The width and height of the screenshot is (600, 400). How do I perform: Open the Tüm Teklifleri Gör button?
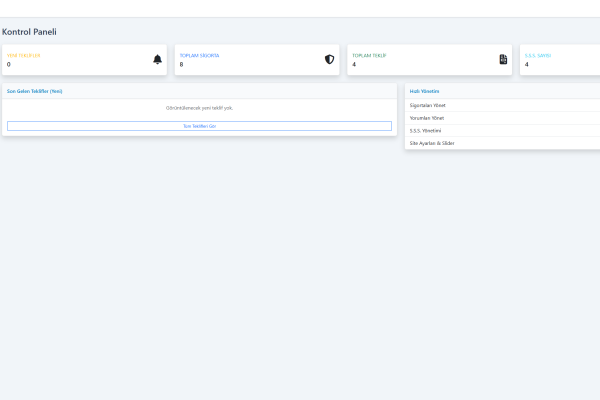(x=199, y=126)
